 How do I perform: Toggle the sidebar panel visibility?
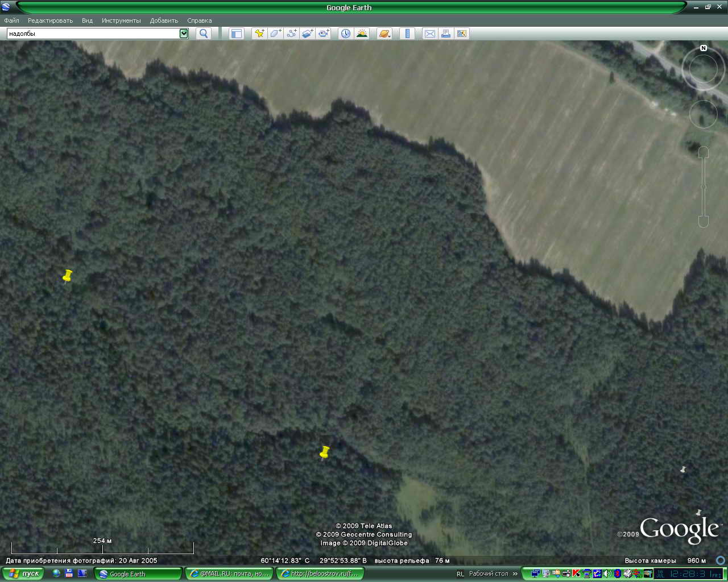pos(236,34)
